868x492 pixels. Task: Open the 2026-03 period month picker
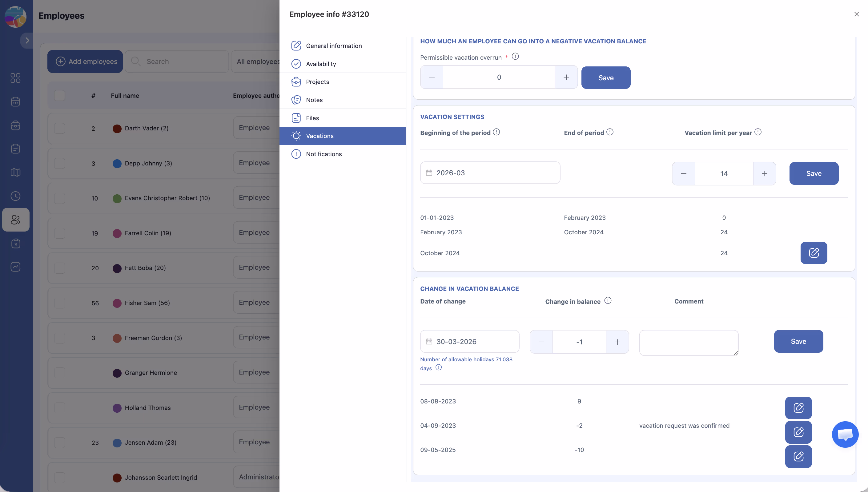point(490,173)
